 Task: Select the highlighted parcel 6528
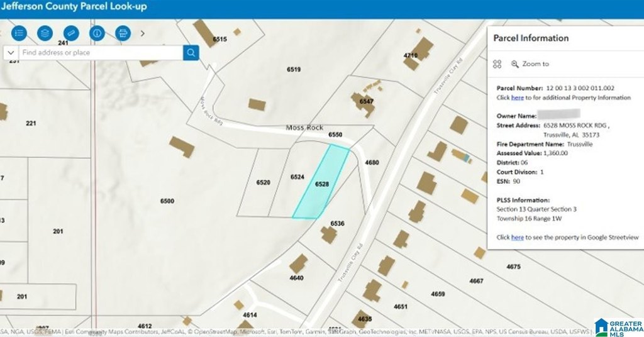[321, 183]
